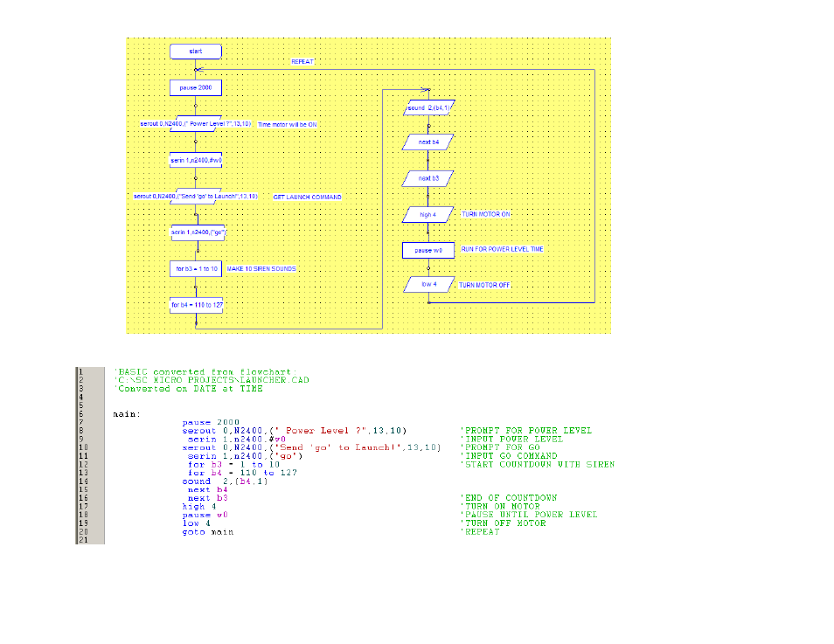Select the serin 1,n2400,#w0 block
Image resolution: width=834 pixels, height=644 pixels.
pos(196,160)
